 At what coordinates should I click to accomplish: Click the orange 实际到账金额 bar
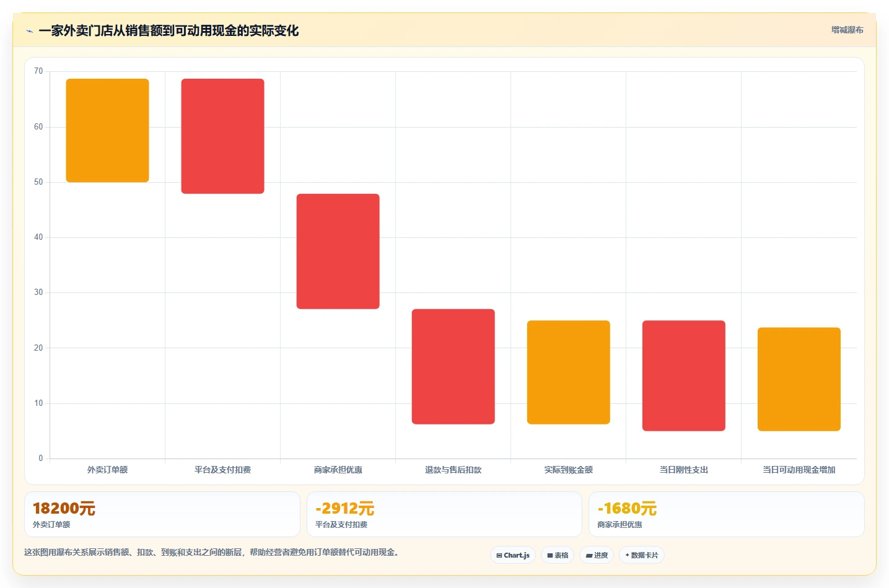[x=569, y=372]
